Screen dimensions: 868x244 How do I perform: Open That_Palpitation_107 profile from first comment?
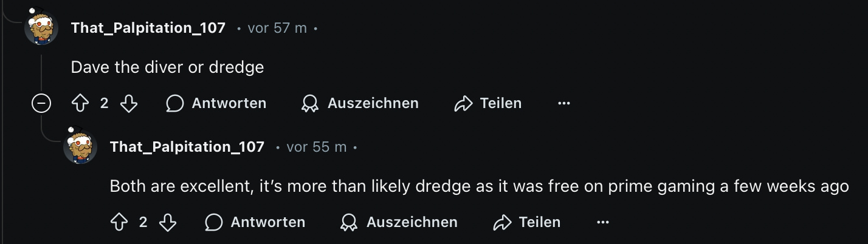(x=148, y=28)
